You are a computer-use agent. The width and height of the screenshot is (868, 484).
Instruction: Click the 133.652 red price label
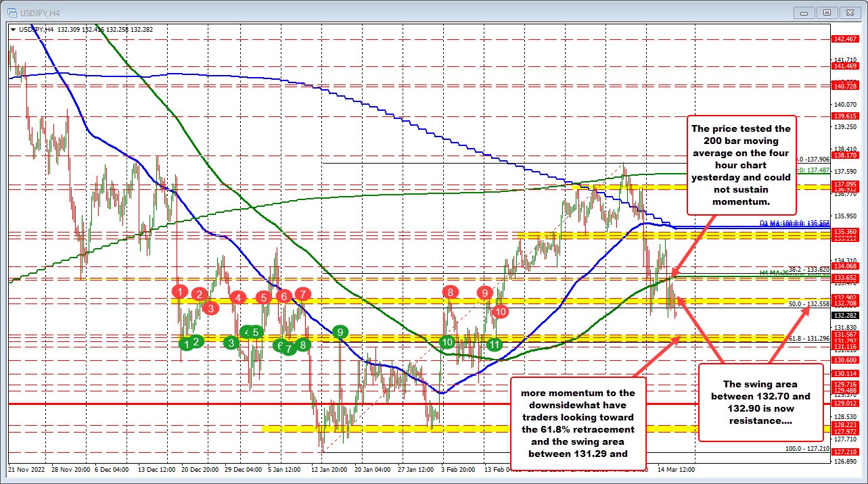(844, 277)
